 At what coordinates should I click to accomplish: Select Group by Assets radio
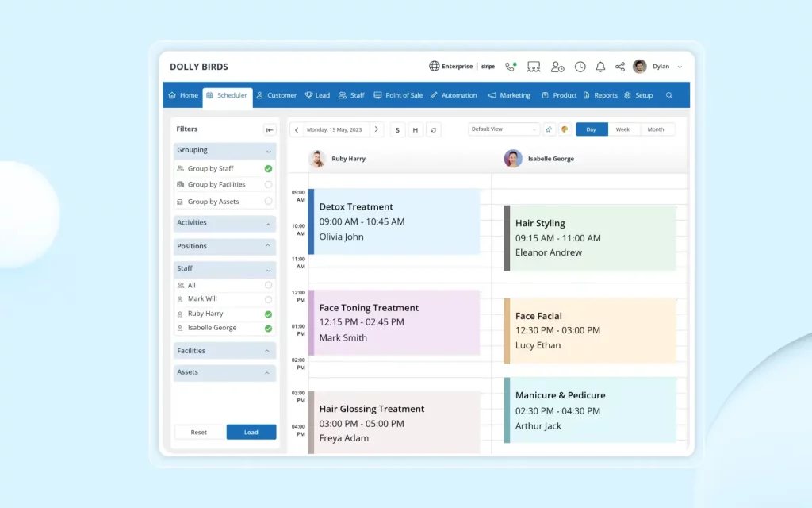coord(268,201)
